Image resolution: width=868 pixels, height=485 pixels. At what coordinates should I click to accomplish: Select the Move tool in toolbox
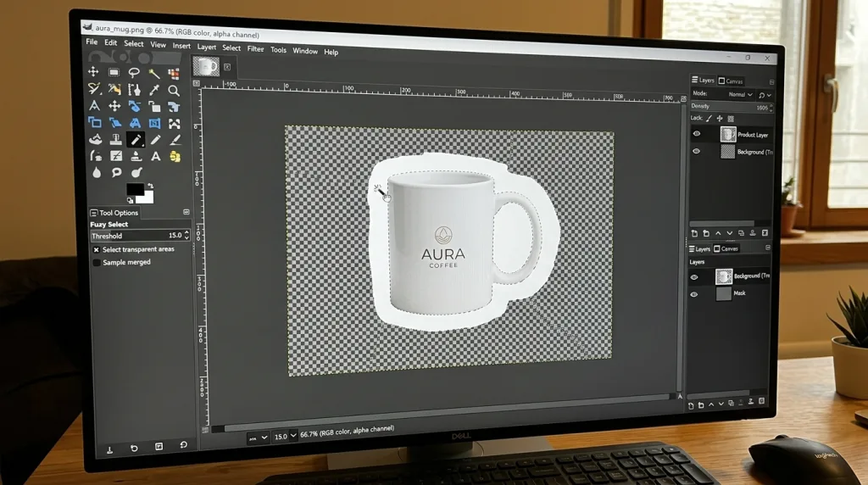(93, 71)
